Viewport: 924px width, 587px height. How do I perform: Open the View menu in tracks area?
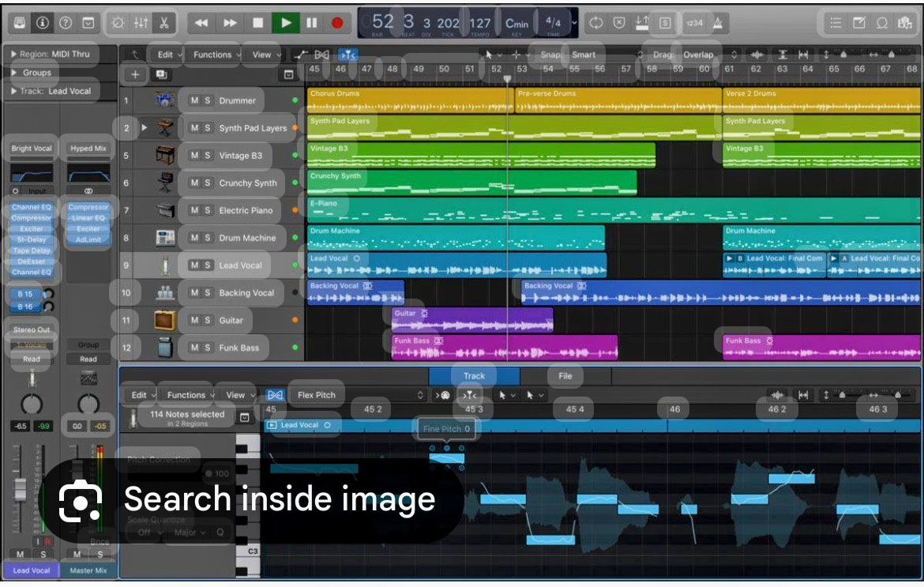[266, 55]
